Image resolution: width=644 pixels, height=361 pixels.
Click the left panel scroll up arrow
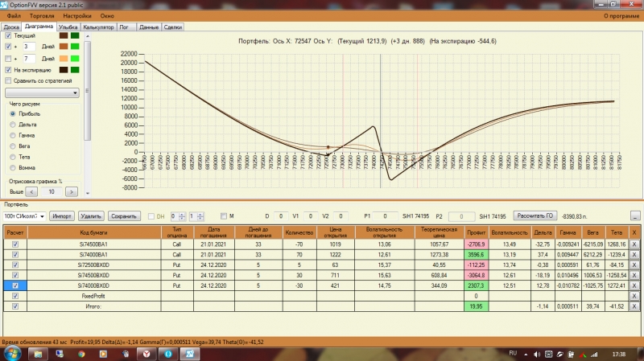tap(87, 36)
